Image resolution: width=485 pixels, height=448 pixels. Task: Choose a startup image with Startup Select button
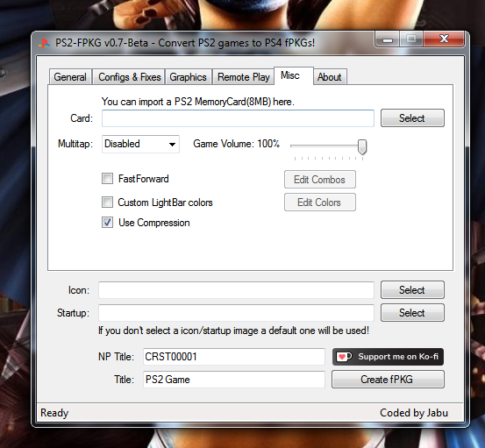click(x=412, y=313)
